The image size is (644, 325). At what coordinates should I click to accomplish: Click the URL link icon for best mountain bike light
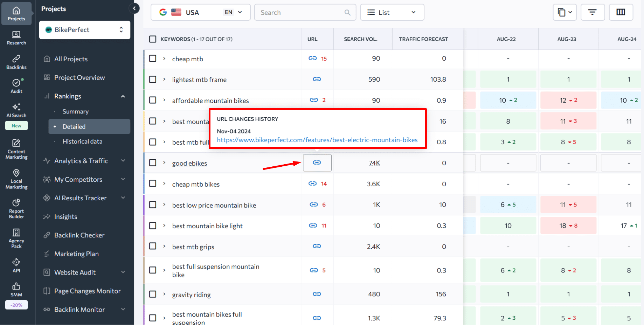313,226
